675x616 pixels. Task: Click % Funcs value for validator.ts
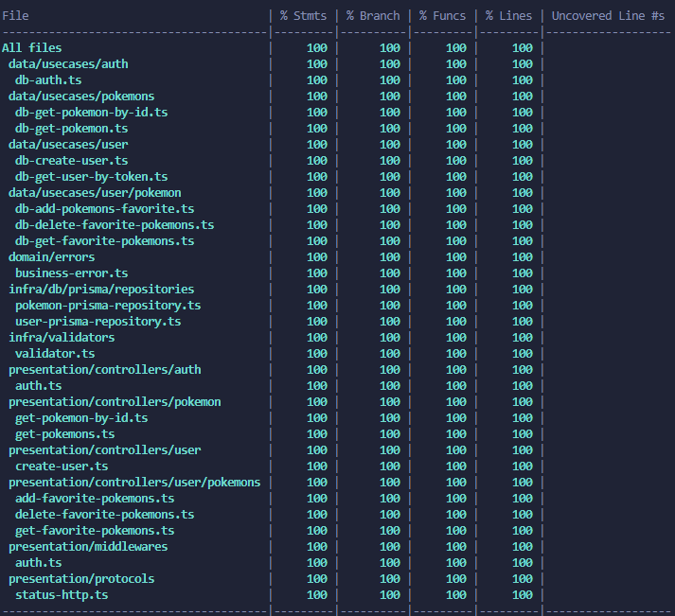coord(456,354)
